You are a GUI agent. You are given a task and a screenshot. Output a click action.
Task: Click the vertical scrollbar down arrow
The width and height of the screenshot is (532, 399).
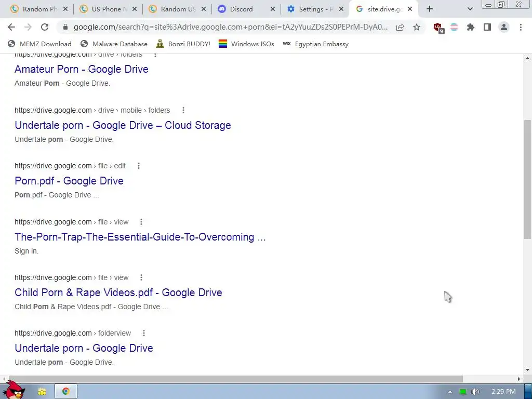tap(528, 370)
